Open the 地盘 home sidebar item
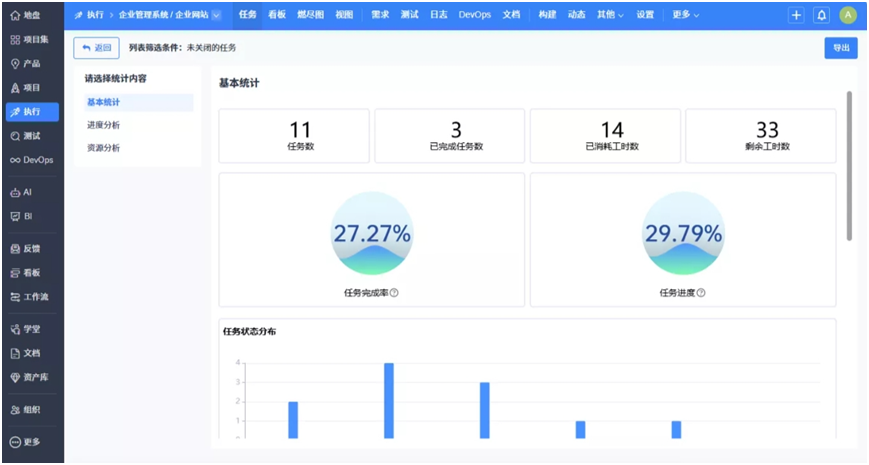869x465 pixels. (25, 16)
